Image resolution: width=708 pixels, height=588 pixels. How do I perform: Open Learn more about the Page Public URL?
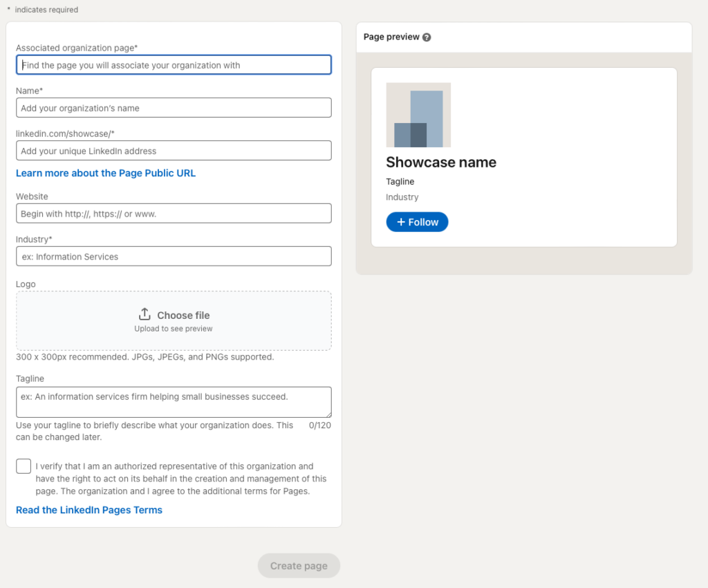coord(106,173)
